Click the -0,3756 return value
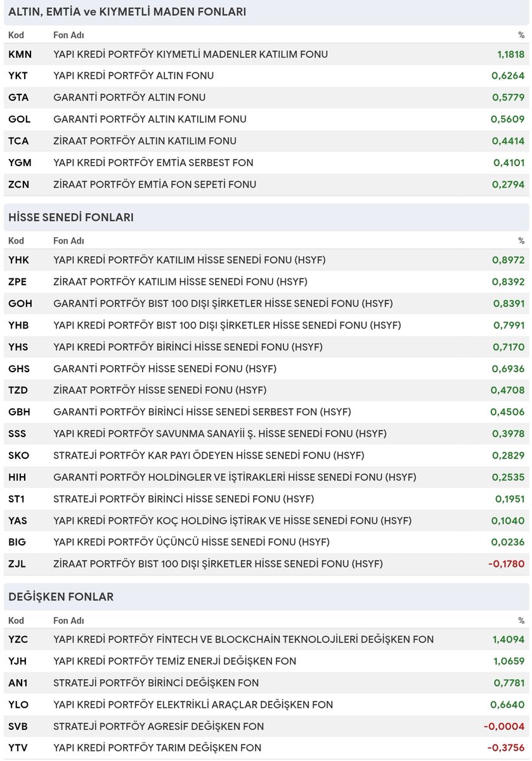The width and height of the screenshot is (532, 761). point(507,748)
